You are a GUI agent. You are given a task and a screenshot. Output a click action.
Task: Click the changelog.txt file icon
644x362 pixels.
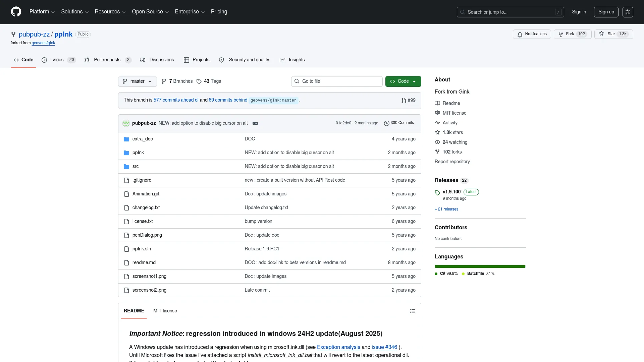coord(126,208)
